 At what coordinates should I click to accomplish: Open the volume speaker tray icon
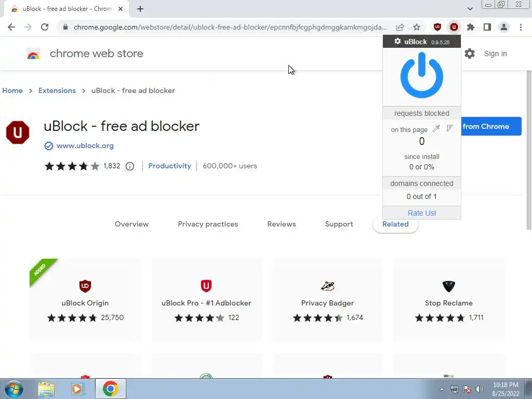pos(480,389)
